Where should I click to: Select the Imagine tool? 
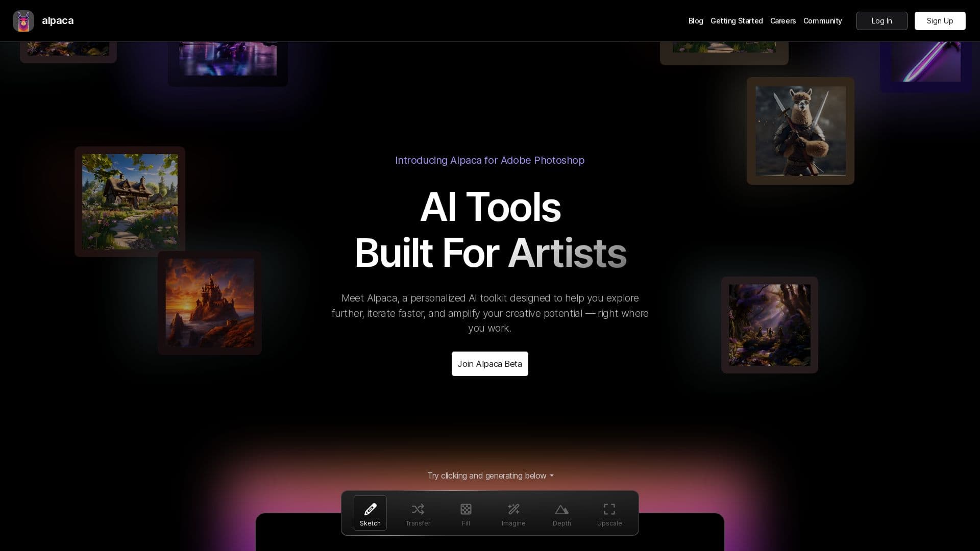coord(513,513)
